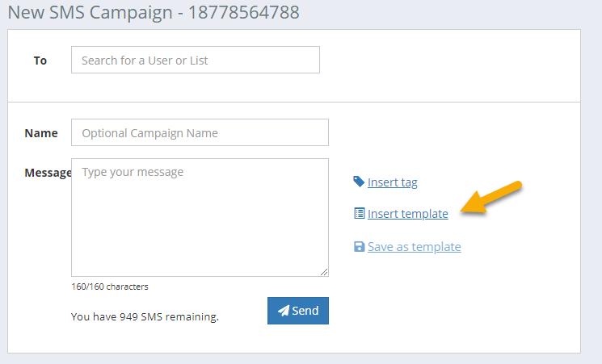Focus the Search for a User or List field

(x=196, y=60)
